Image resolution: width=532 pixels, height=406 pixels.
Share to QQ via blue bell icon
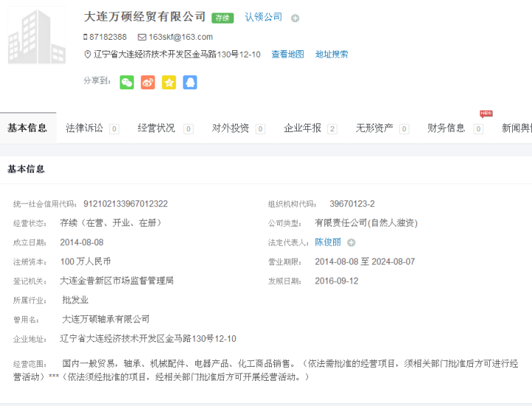coord(190,83)
